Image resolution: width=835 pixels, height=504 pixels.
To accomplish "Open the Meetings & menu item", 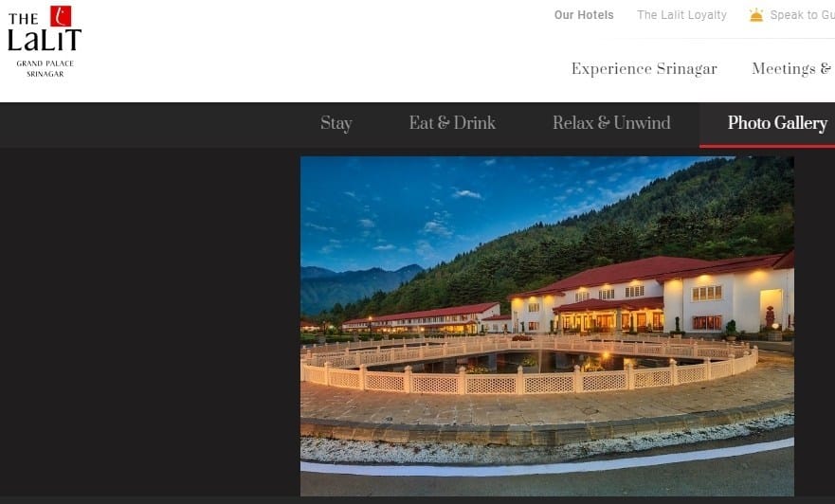I will [792, 68].
